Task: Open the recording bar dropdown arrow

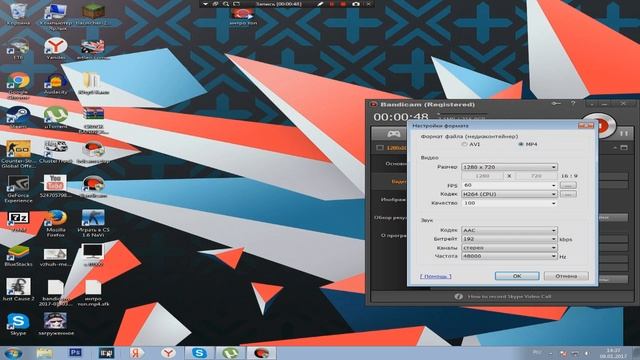Action: tap(205, 4)
